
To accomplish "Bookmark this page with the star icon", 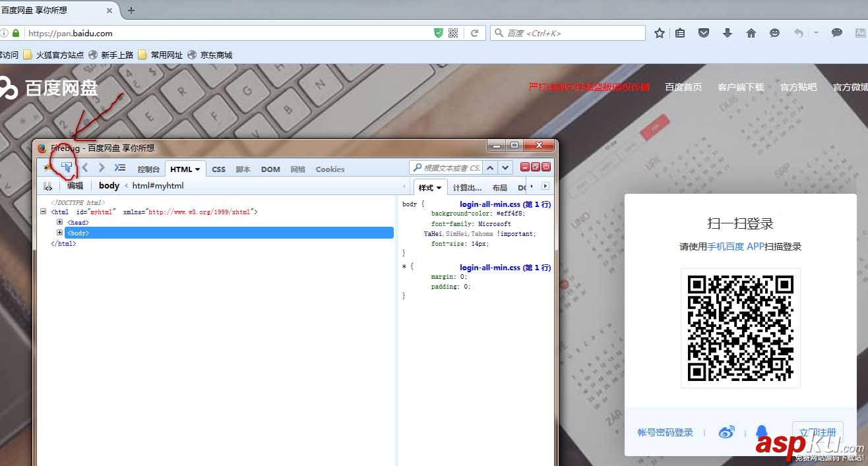I will (659, 32).
